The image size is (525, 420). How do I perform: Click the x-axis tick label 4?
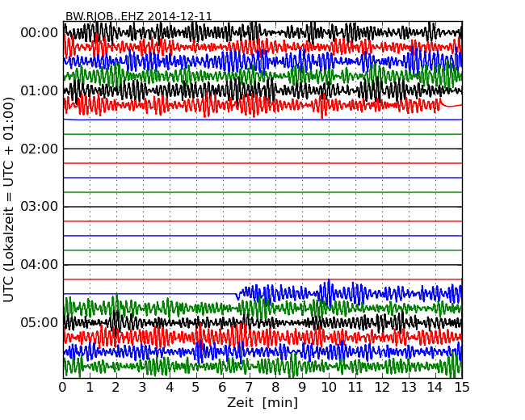[170, 388]
